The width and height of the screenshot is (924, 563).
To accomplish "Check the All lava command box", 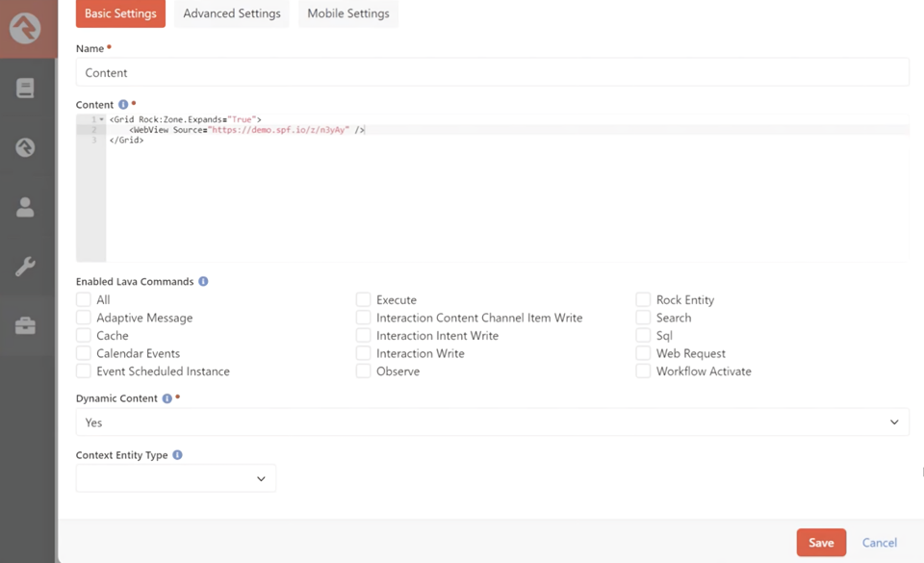I will tap(84, 299).
